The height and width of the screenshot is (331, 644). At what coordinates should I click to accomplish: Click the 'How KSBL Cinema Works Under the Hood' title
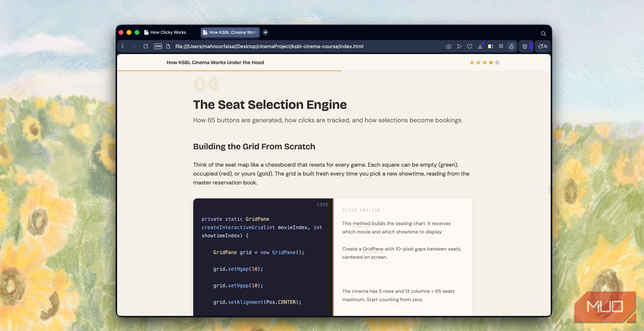pyautogui.click(x=215, y=62)
